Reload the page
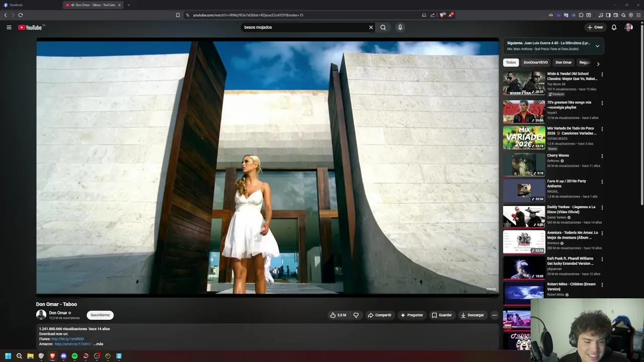The image size is (644, 362). (21, 15)
